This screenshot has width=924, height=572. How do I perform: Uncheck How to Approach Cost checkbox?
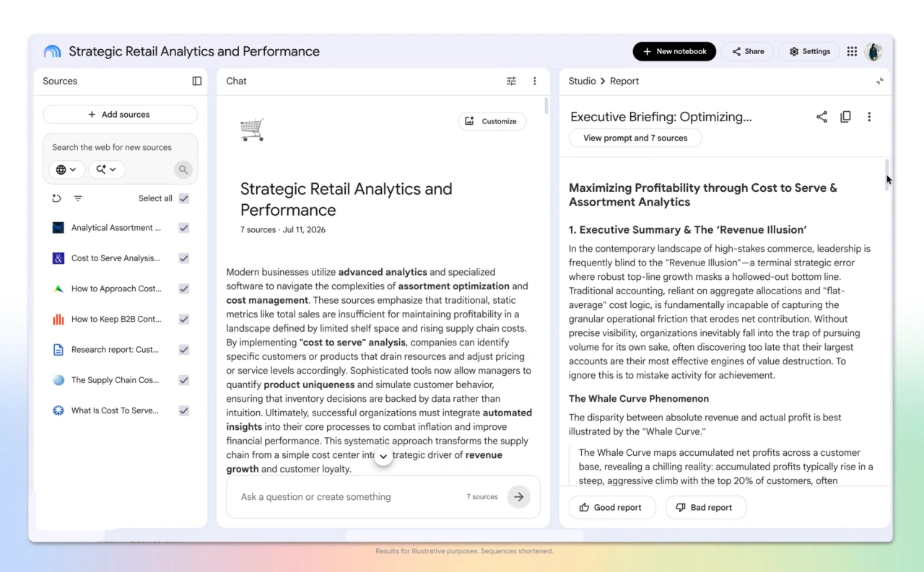184,289
